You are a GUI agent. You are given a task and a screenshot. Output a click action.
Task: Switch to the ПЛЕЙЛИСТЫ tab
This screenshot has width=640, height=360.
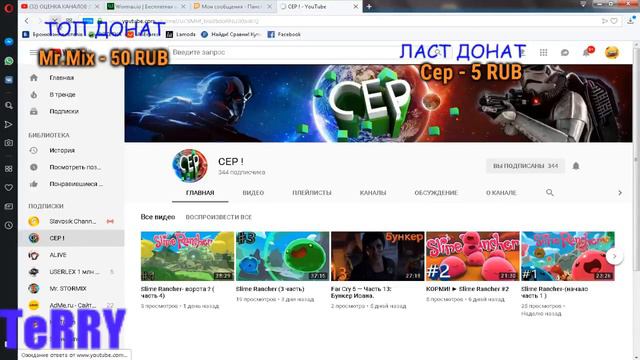312,193
